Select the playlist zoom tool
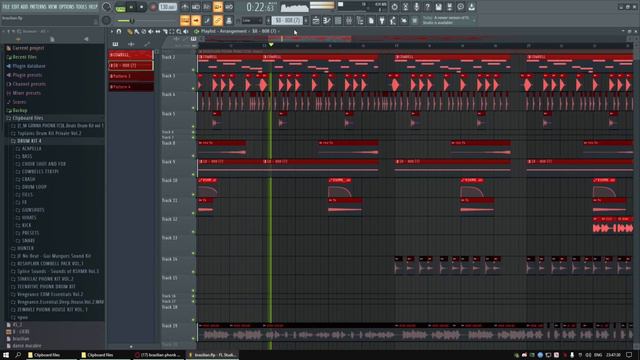Image resolution: width=640 pixels, height=360 pixels. 179,31
